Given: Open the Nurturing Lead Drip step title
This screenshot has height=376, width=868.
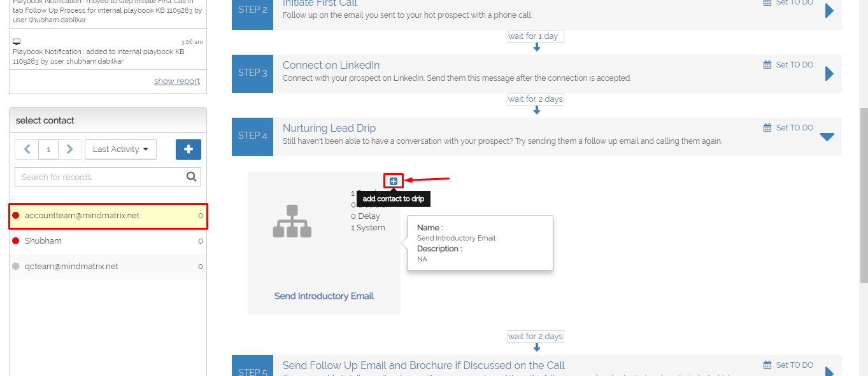Looking at the screenshot, I should tap(329, 128).
